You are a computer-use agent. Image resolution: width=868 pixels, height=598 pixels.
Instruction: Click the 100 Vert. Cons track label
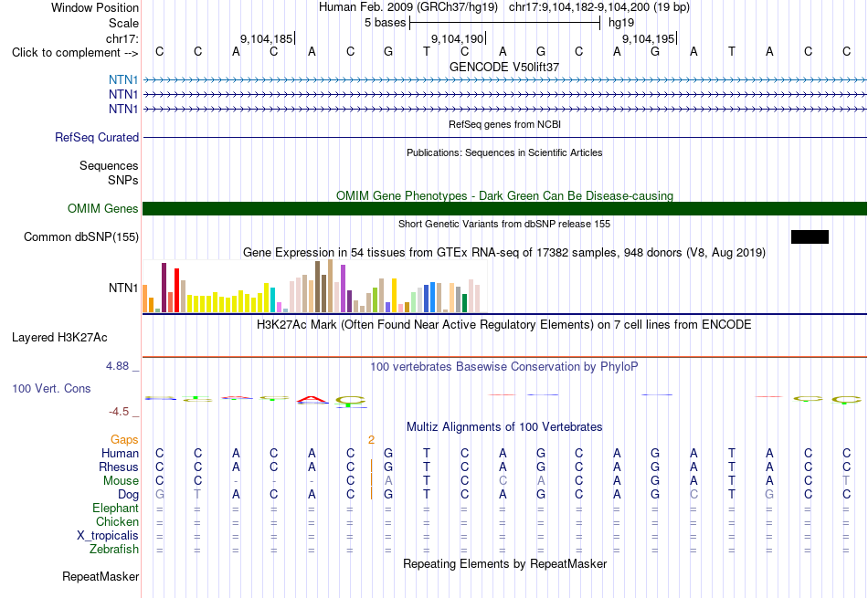[51, 388]
